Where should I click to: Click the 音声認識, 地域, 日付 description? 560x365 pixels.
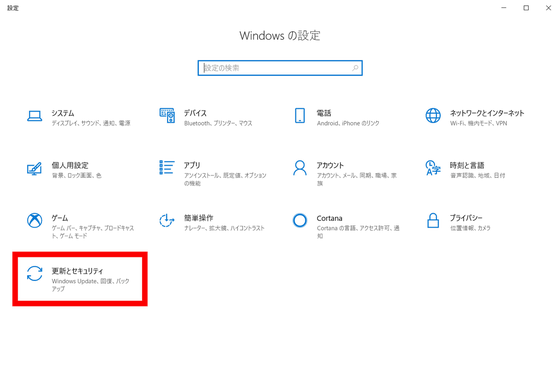pyautogui.click(x=478, y=175)
